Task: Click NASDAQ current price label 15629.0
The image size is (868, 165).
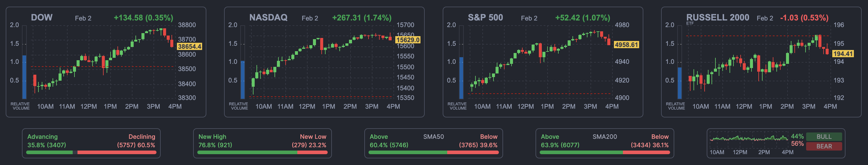Action: click(408, 40)
